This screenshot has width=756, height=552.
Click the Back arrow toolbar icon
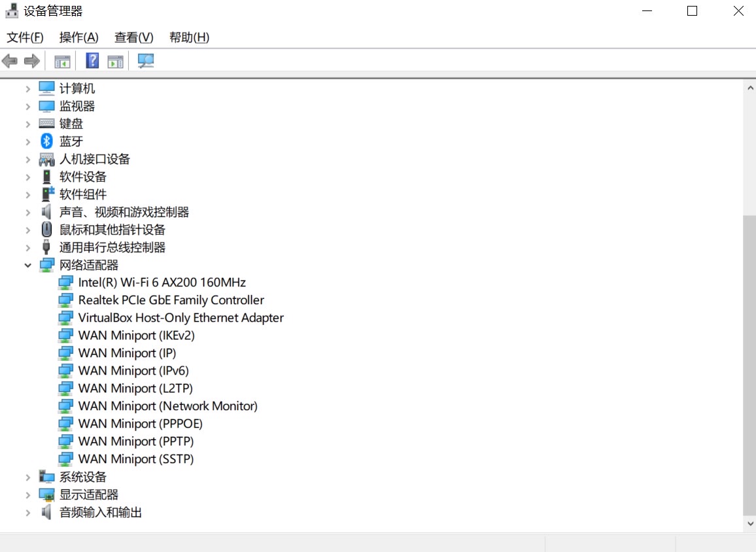[10, 61]
